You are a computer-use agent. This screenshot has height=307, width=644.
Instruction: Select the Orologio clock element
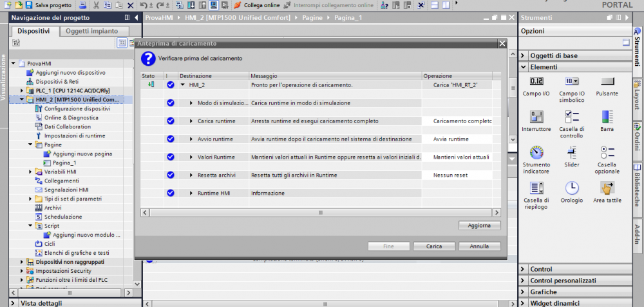pos(572,193)
